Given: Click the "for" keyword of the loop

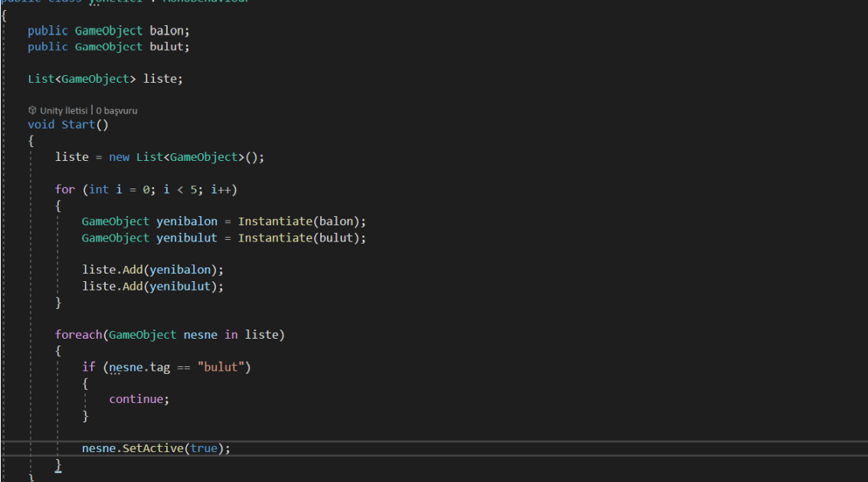Looking at the screenshot, I should [65, 189].
